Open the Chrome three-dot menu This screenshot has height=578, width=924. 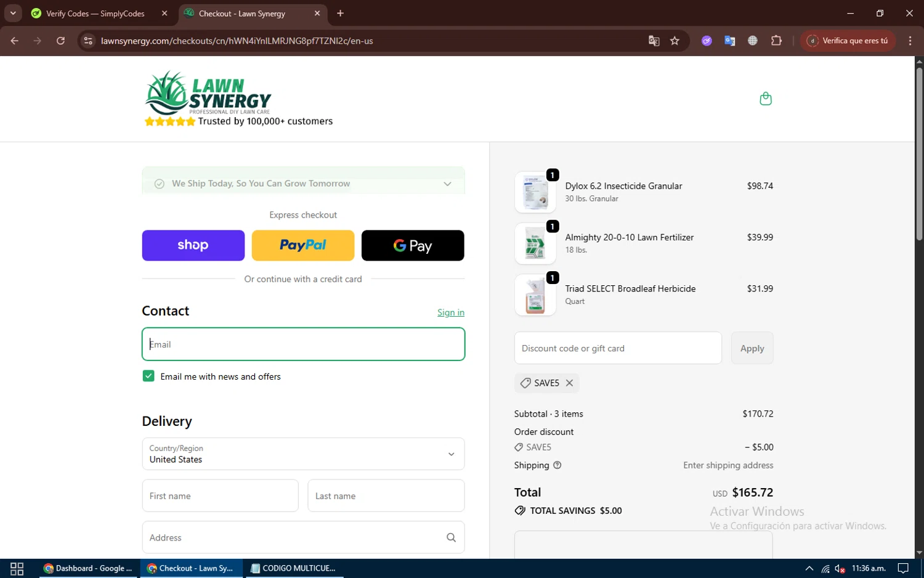click(910, 41)
